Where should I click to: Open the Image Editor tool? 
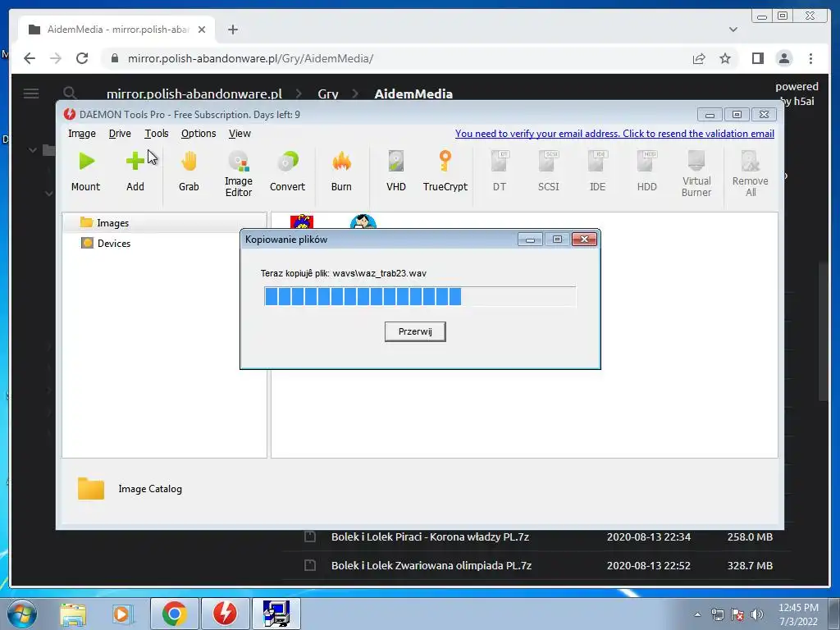(x=239, y=174)
